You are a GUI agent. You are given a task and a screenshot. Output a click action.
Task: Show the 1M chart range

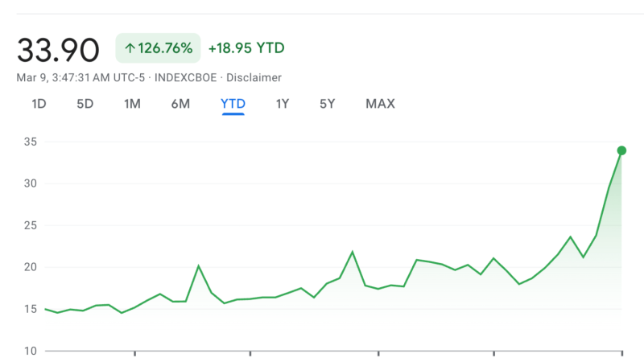[x=132, y=104]
